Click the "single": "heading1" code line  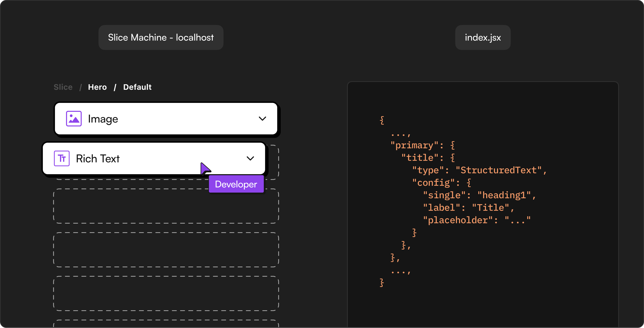tap(479, 195)
